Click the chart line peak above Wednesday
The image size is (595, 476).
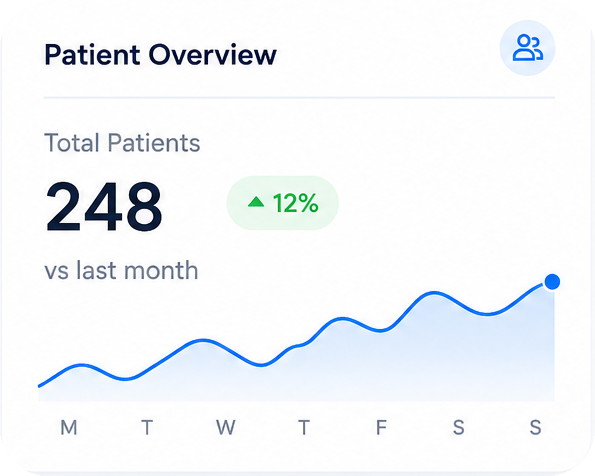click(x=203, y=340)
